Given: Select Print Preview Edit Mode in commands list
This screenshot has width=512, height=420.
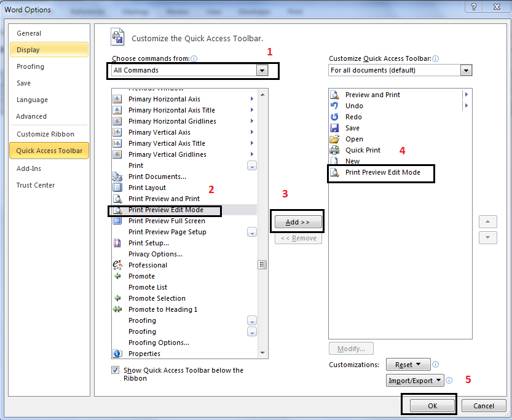Looking at the screenshot, I should (x=184, y=210).
